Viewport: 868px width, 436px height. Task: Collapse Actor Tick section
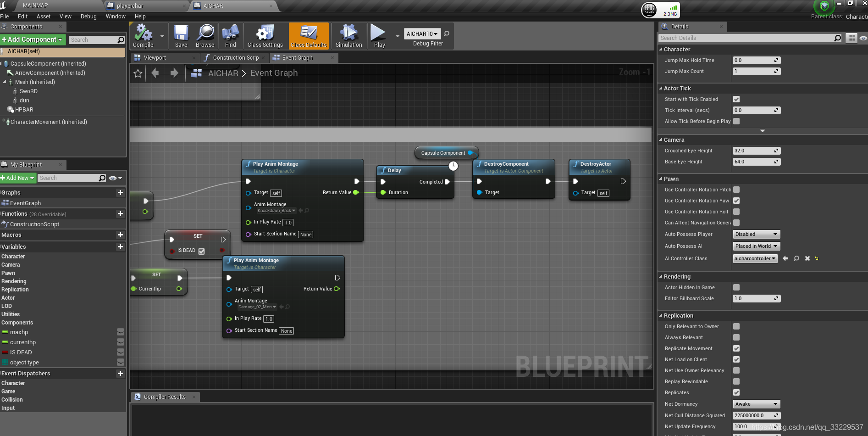coord(661,88)
